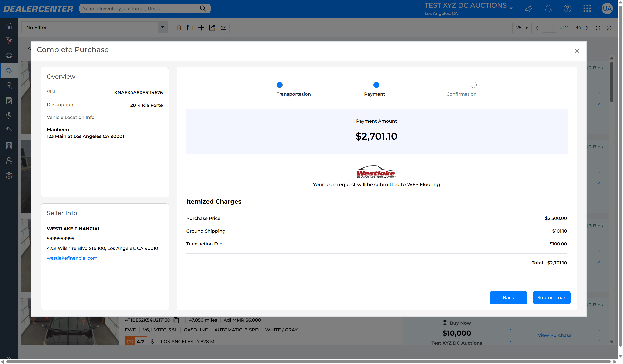Open the help question mark icon

(x=567, y=9)
